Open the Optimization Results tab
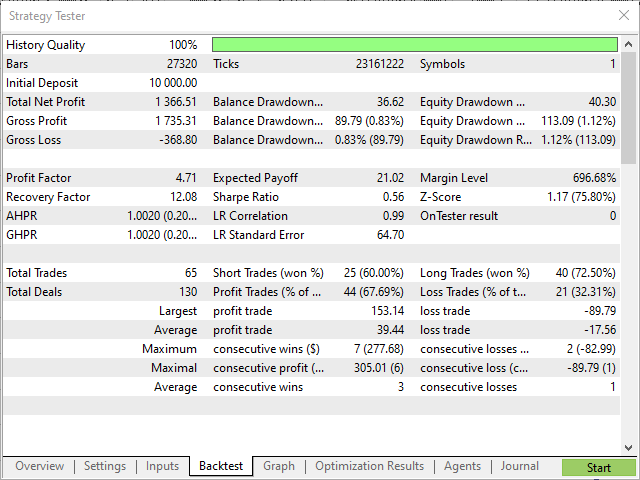 coord(369,466)
